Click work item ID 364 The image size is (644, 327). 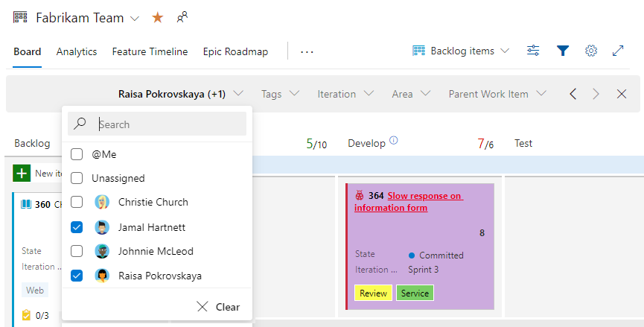pyautogui.click(x=376, y=196)
